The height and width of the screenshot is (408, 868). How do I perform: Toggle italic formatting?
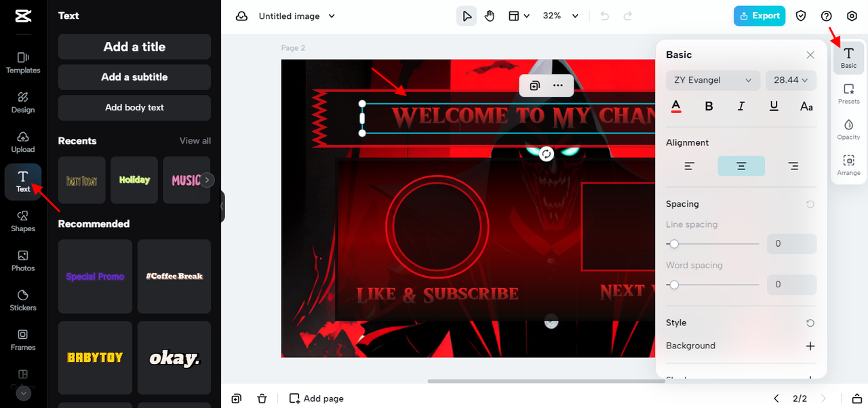click(x=741, y=106)
